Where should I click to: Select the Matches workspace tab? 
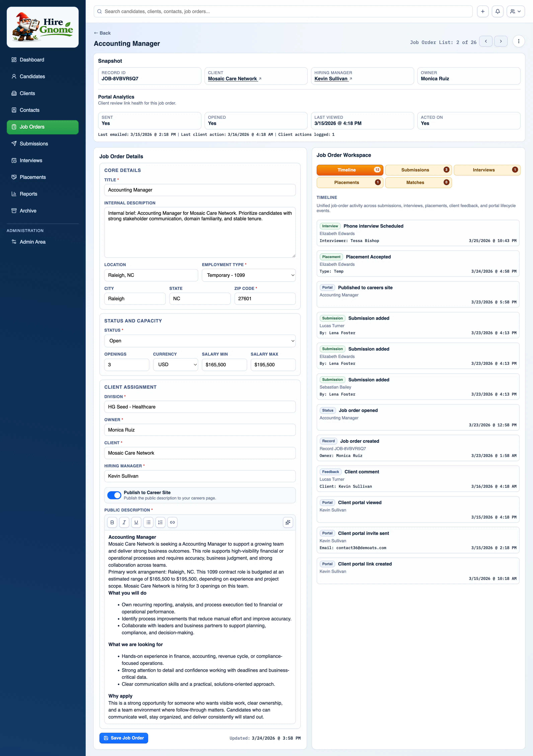[x=418, y=182]
